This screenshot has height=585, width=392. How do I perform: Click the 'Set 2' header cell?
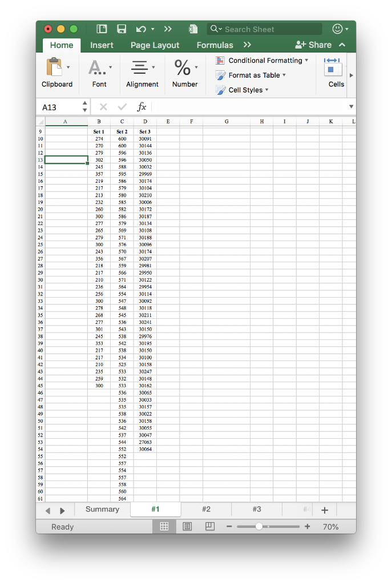[122, 132]
